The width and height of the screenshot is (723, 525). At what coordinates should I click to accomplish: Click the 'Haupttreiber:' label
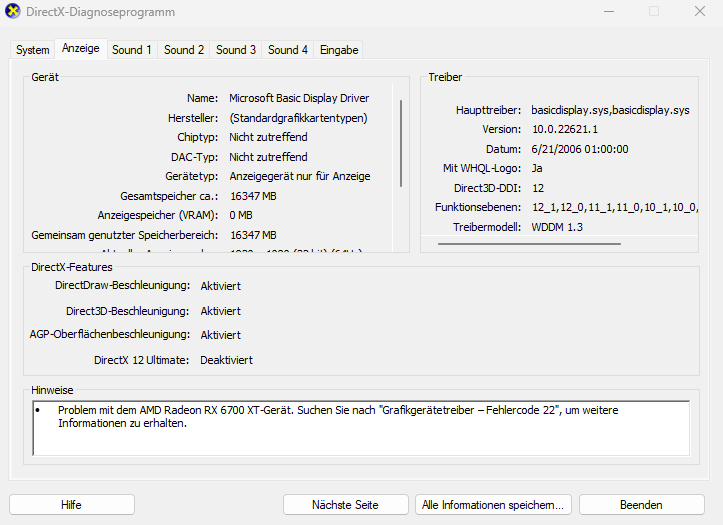click(x=488, y=110)
